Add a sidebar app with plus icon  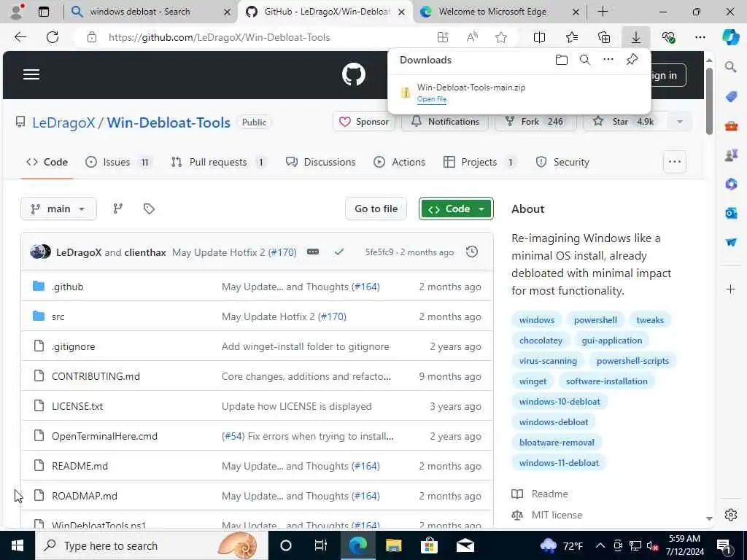tap(731, 289)
